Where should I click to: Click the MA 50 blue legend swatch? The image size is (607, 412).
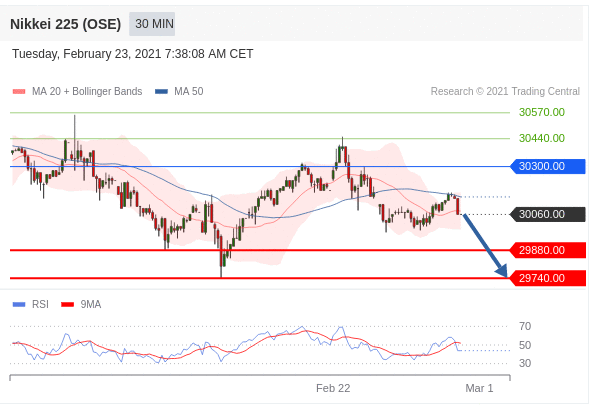(x=161, y=92)
